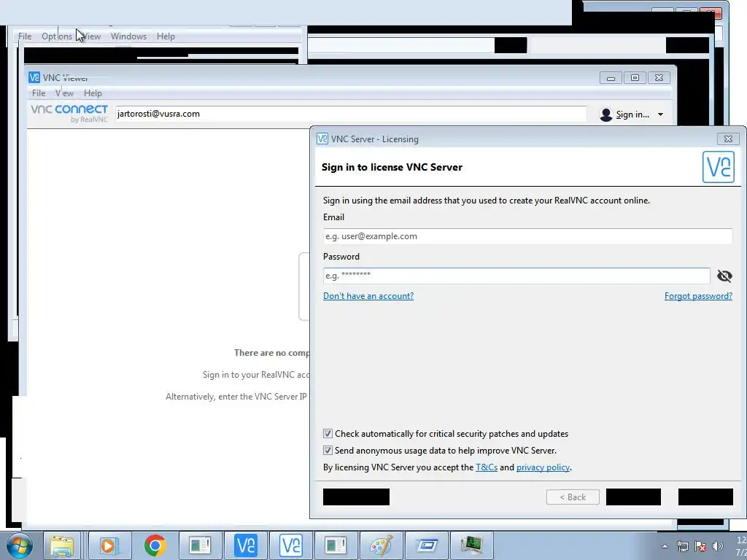Switch to white VNC Server taskbar icon

pos(291,545)
